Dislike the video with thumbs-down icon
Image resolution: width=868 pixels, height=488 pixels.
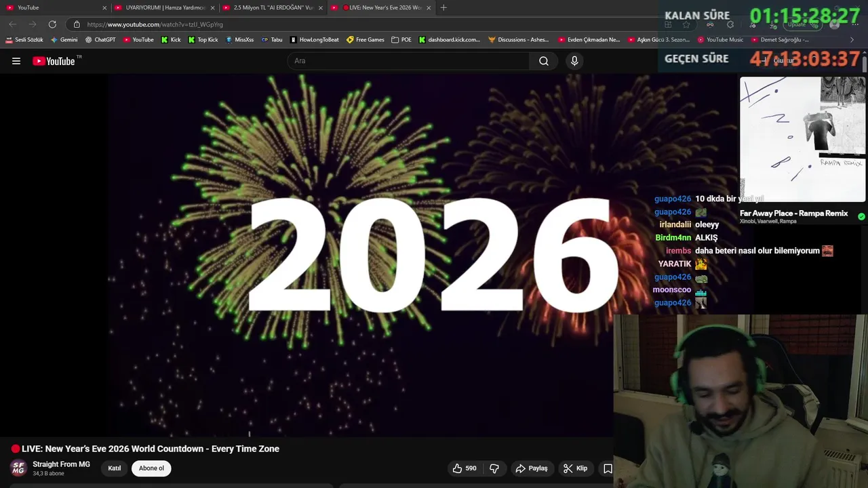(x=494, y=468)
